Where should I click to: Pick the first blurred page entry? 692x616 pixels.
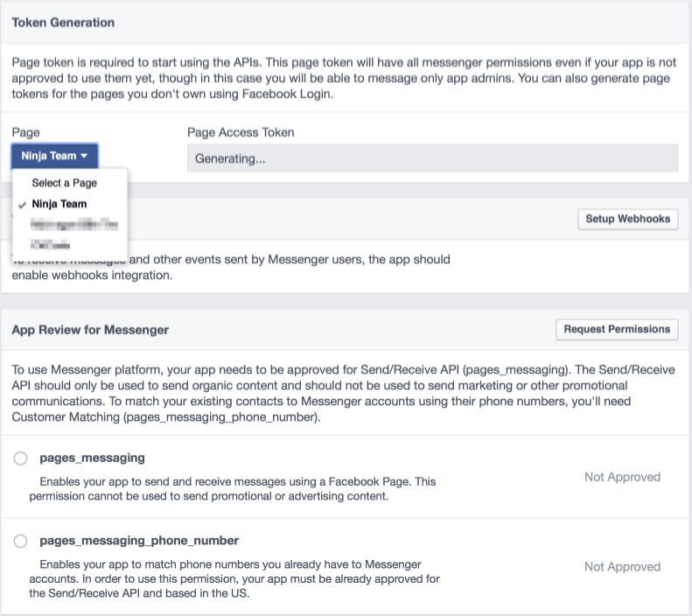(74, 225)
